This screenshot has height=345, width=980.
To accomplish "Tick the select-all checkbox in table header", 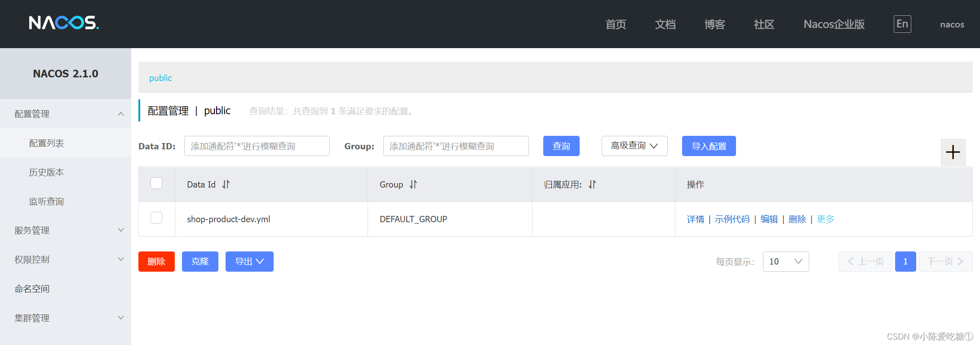I will coord(156,184).
